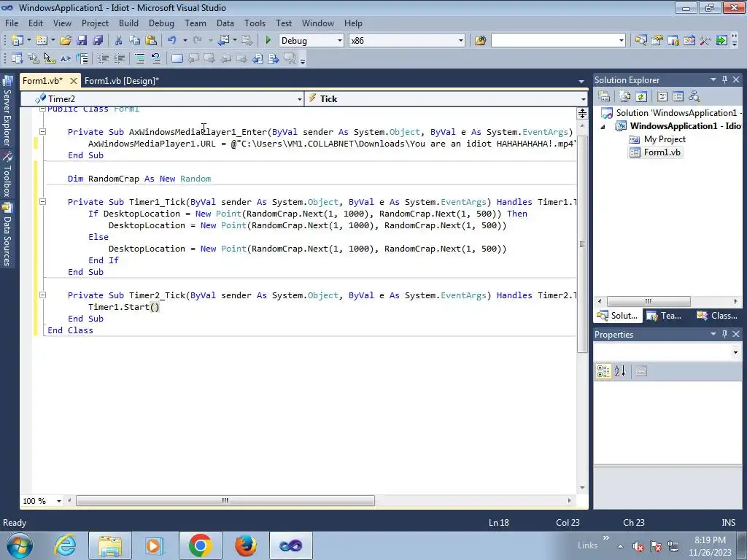Switch to Team Explorer tab
The height and width of the screenshot is (560, 747).
pos(665,315)
